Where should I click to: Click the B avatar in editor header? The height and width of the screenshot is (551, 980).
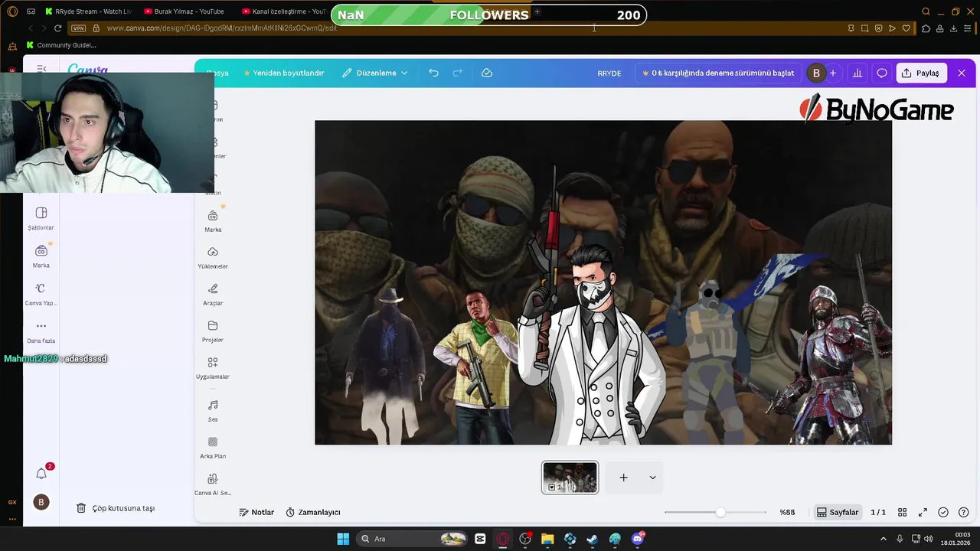point(816,73)
